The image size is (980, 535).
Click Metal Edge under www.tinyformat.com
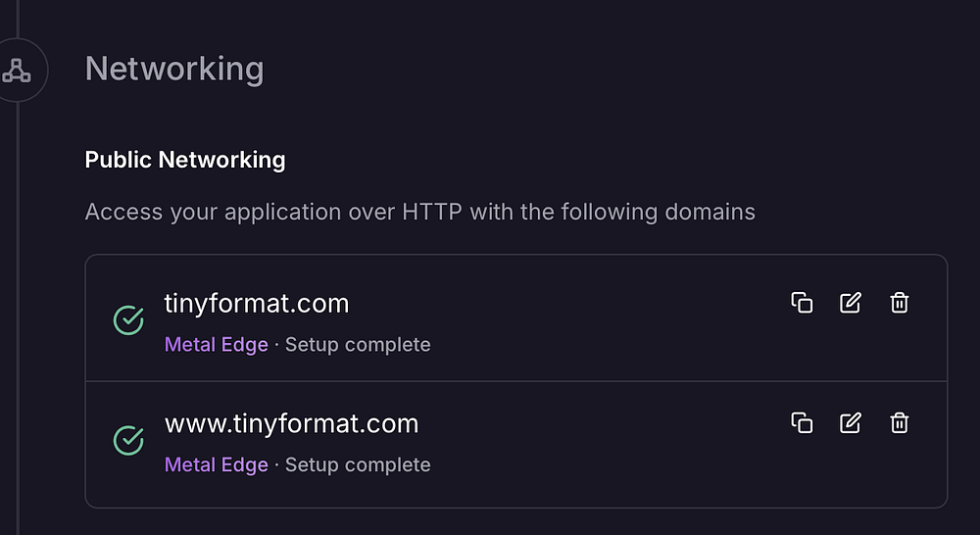pos(216,464)
